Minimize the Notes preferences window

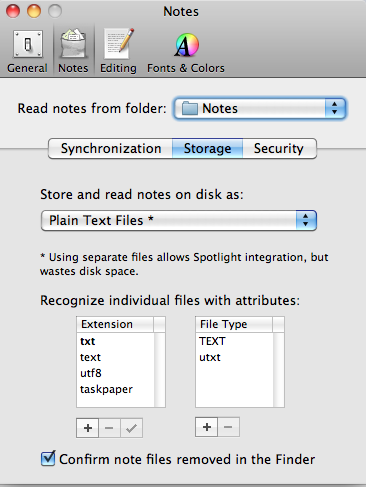click(34, 11)
